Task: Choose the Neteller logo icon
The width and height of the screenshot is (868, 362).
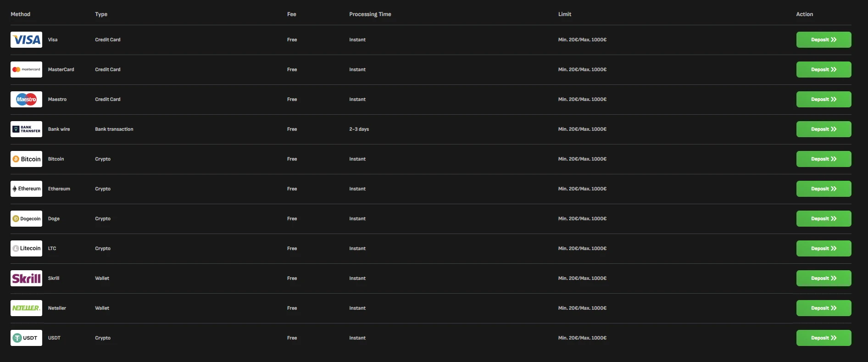Action: click(x=26, y=308)
